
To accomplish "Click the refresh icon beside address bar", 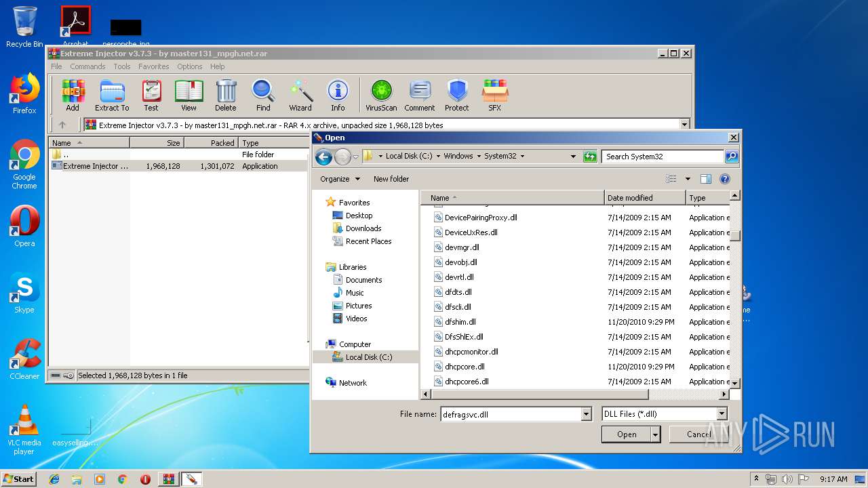I will [590, 156].
